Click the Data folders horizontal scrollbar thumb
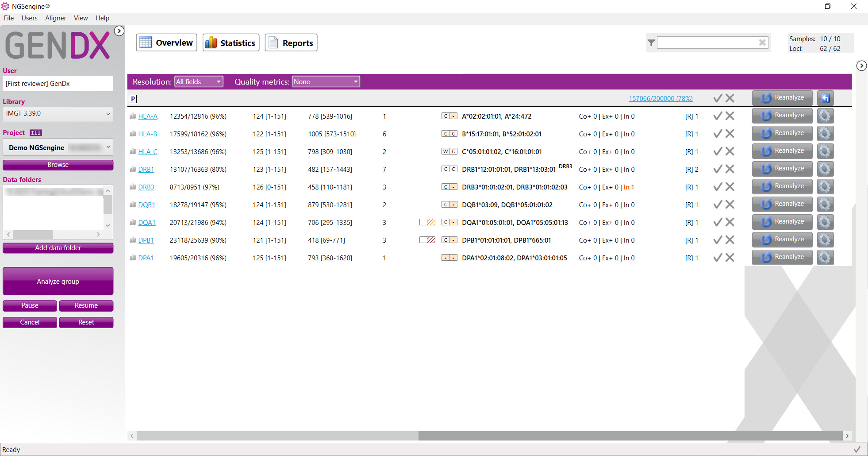 coord(33,234)
